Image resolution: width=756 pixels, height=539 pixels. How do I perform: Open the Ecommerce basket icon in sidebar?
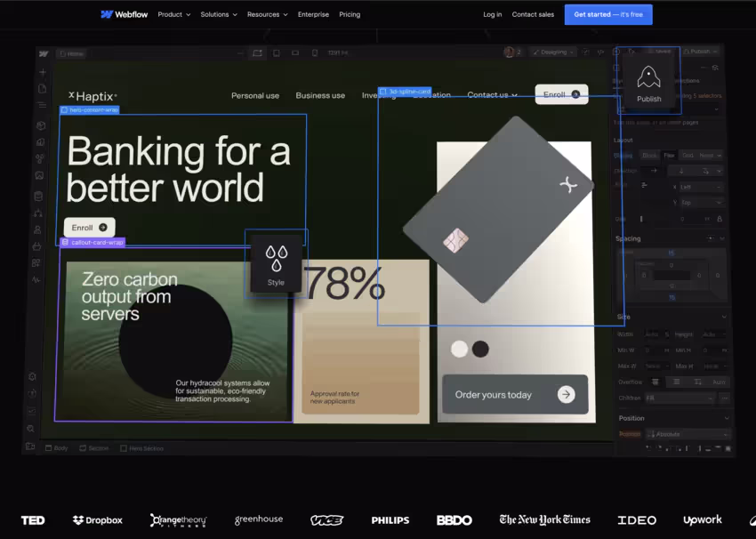point(36,246)
